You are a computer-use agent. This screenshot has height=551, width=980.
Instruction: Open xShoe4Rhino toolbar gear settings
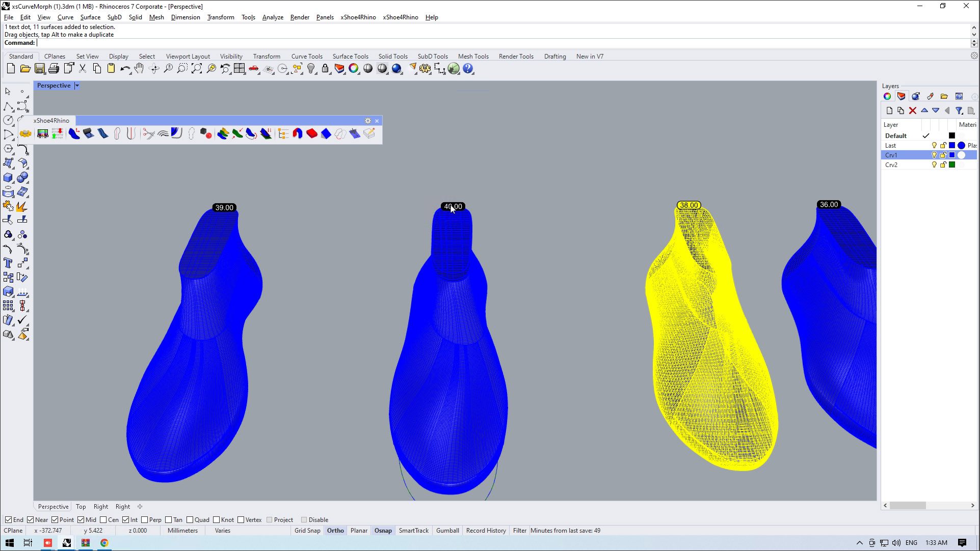tap(367, 121)
